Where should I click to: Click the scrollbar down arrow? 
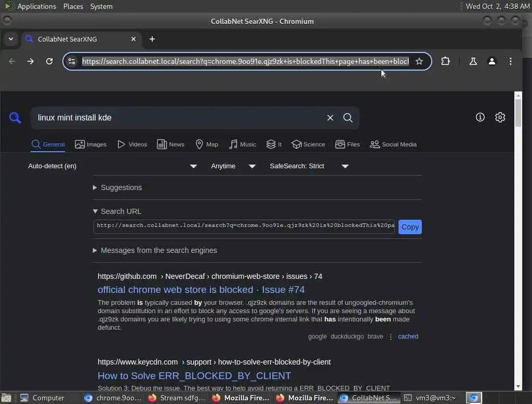518,387
